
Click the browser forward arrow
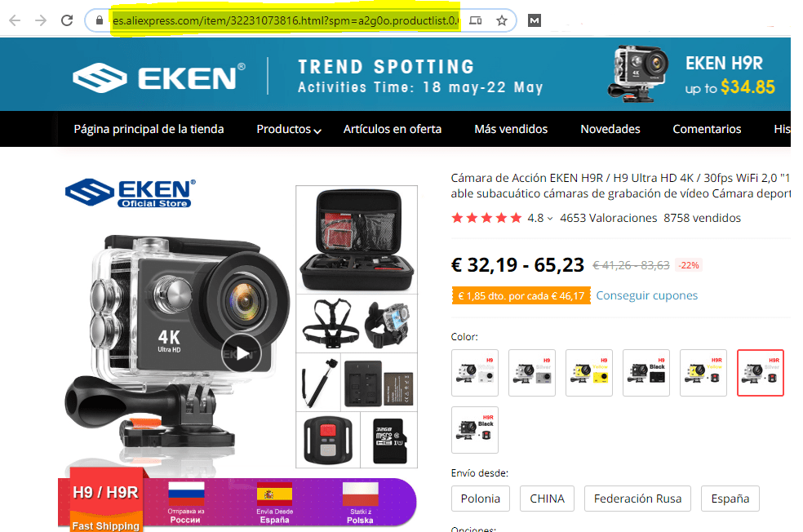pyautogui.click(x=41, y=20)
